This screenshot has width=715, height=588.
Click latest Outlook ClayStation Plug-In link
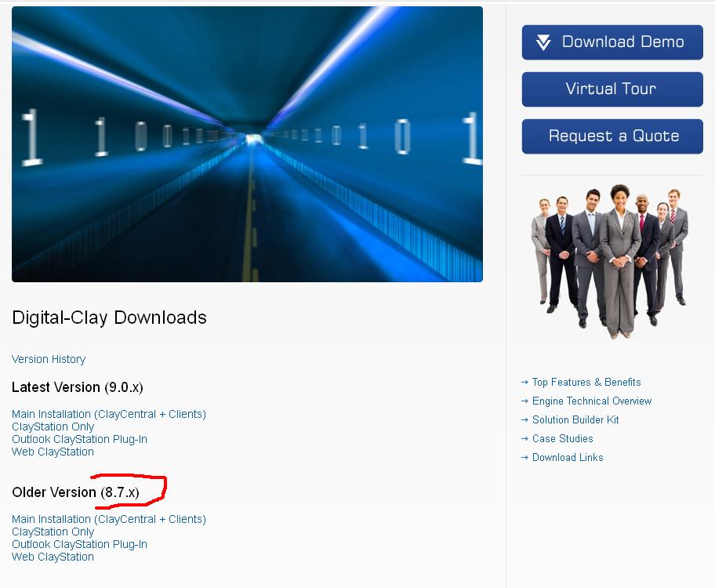(x=79, y=439)
